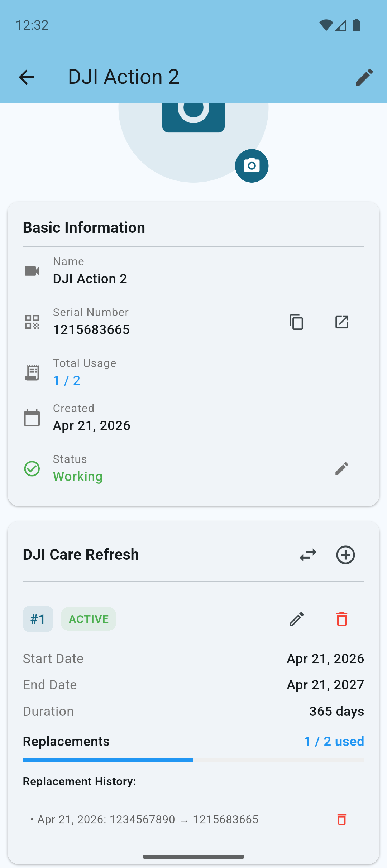Transfer DJI Care Refresh using swap arrows
Image resolution: width=387 pixels, height=868 pixels.
tap(308, 555)
